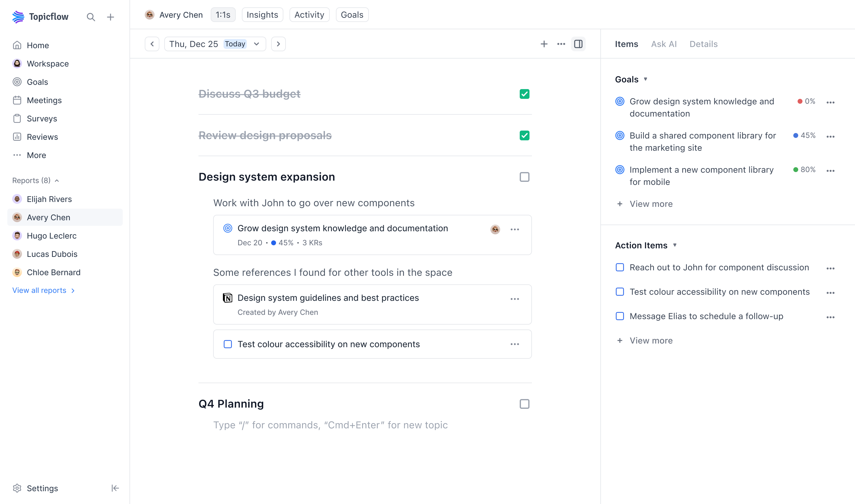Image resolution: width=855 pixels, height=504 pixels.
Task: Click View more under Action Items
Action: [x=644, y=340]
